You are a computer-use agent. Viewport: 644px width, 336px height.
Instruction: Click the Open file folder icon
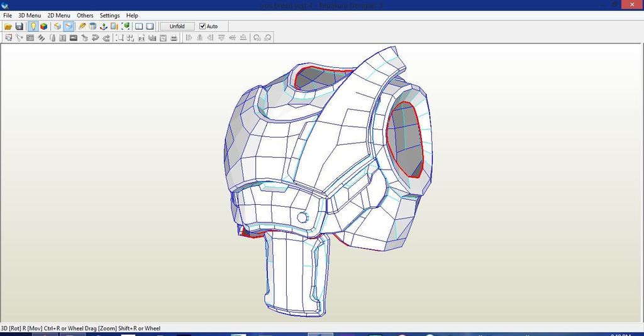[8, 26]
